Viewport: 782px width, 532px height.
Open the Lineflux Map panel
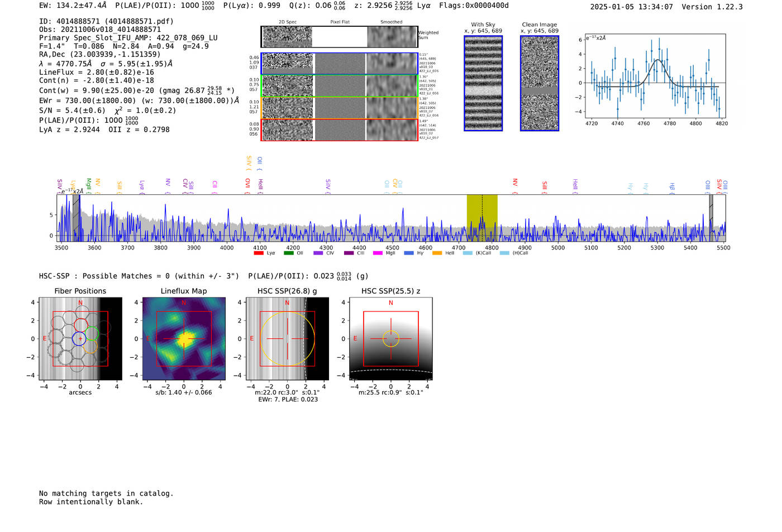[184, 339]
